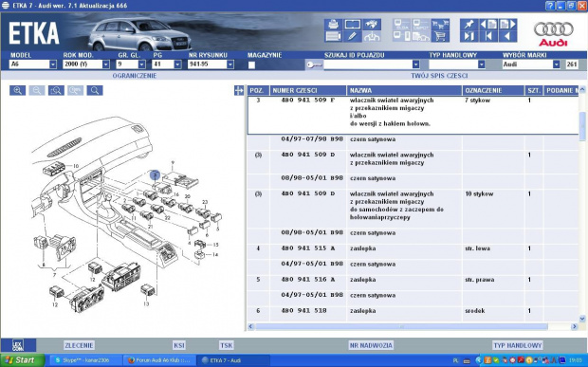Viewport: 588px width, 367px height.
Task: Click the panel splitter arrows icon
Action: [x=238, y=90]
